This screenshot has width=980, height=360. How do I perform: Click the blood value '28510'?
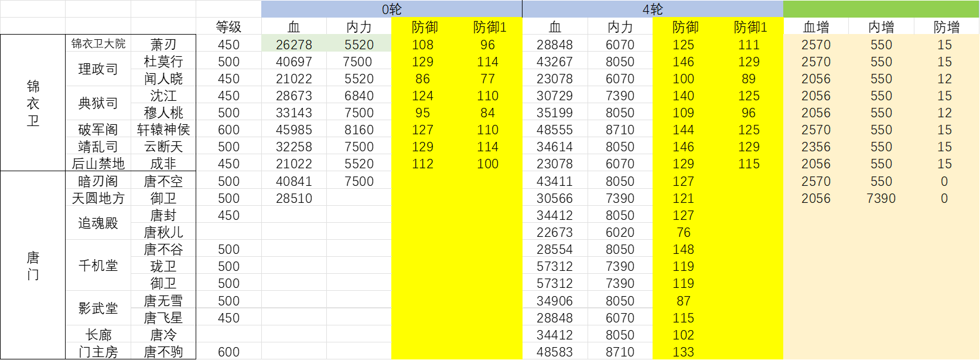click(x=294, y=198)
